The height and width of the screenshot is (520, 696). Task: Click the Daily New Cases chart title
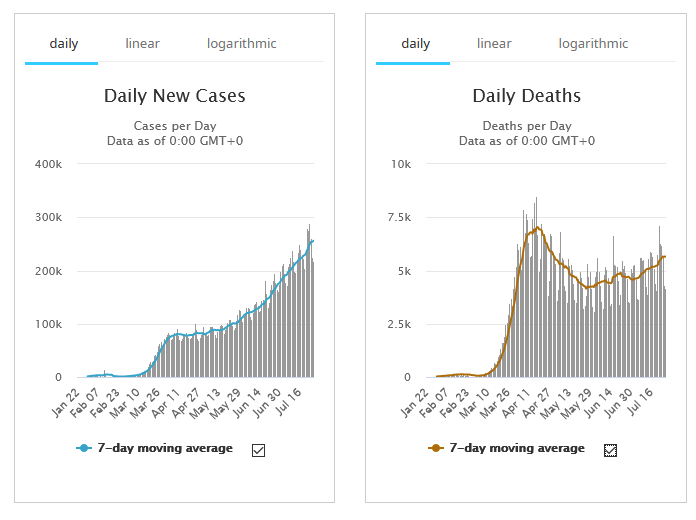(x=175, y=97)
